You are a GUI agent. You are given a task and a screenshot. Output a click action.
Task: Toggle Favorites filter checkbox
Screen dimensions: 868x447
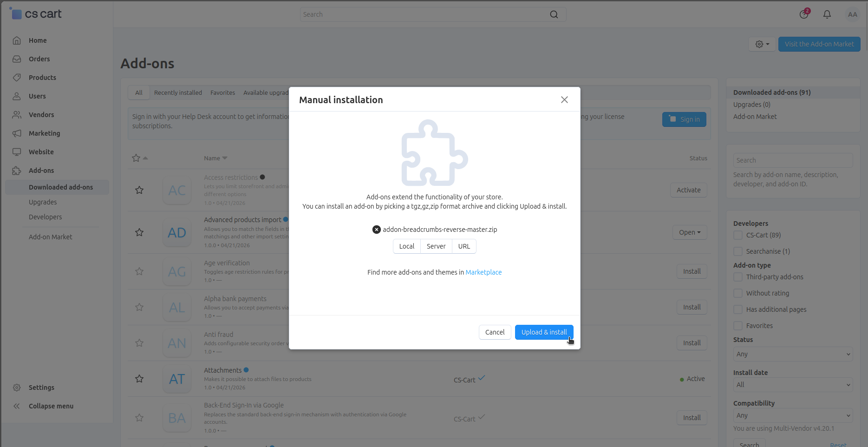[x=738, y=326]
